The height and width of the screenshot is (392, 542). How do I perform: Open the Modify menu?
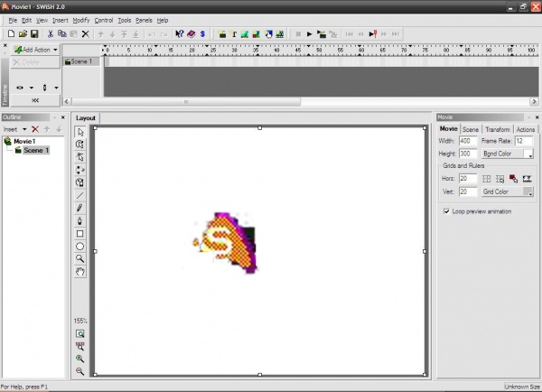(81, 21)
